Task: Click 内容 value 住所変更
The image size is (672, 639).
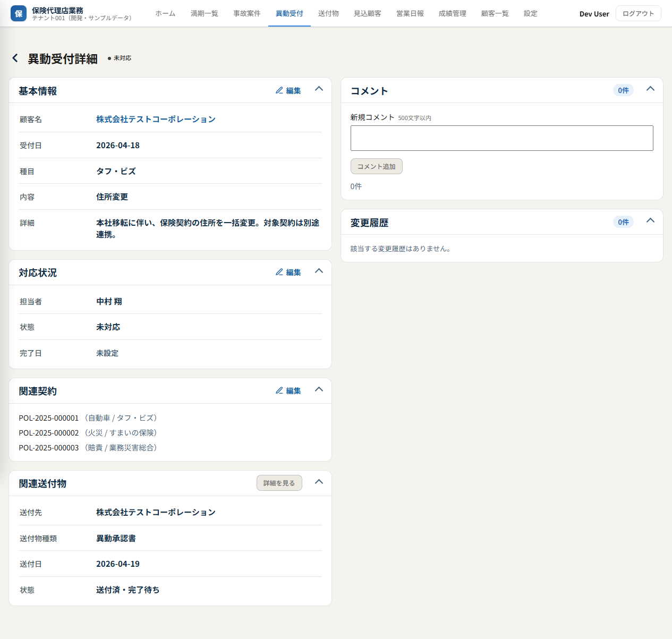Action: pyautogui.click(x=112, y=197)
